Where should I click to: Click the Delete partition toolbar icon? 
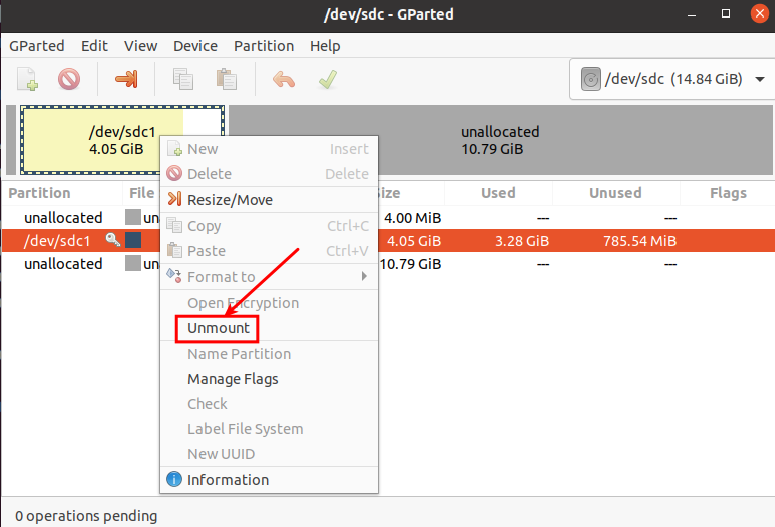(x=69, y=79)
